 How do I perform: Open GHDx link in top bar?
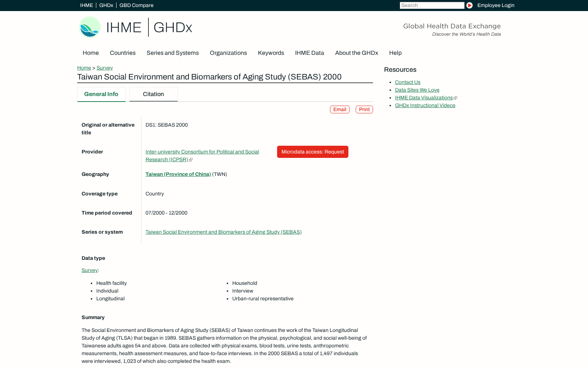pyautogui.click(x=106, y=5)
